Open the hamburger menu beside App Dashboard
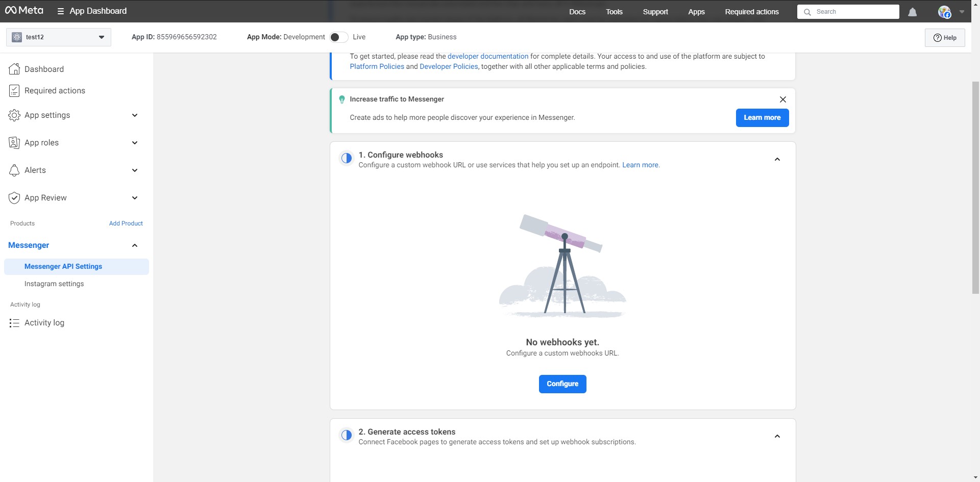Screen dimensions: 980x482 point(60,11)
